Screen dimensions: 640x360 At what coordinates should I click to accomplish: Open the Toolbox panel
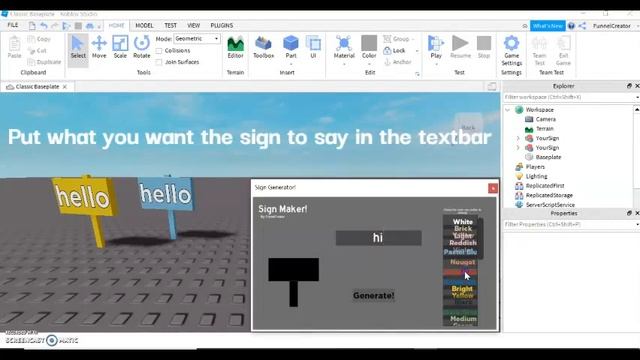coord(264,48)
